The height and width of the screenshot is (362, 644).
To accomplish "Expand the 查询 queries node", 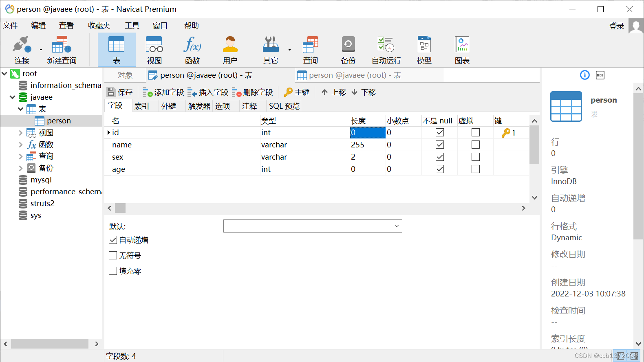I will click(x=20, y=156).
